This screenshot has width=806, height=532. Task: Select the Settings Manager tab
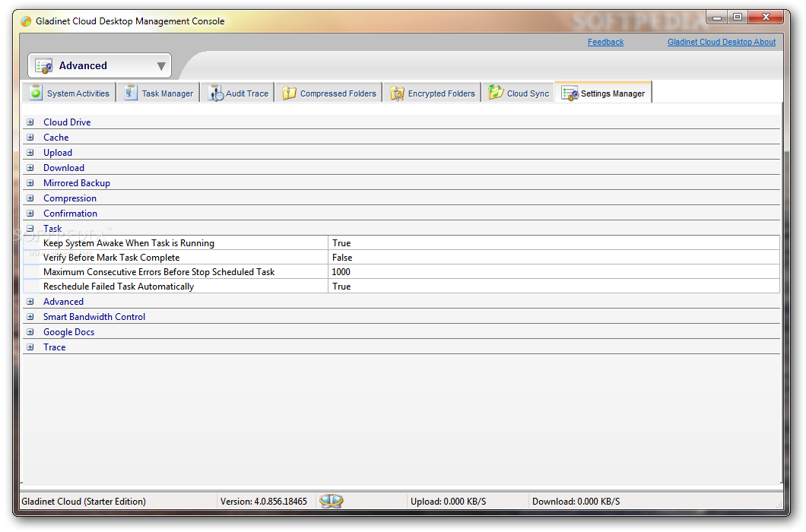[x=604, y=93]
